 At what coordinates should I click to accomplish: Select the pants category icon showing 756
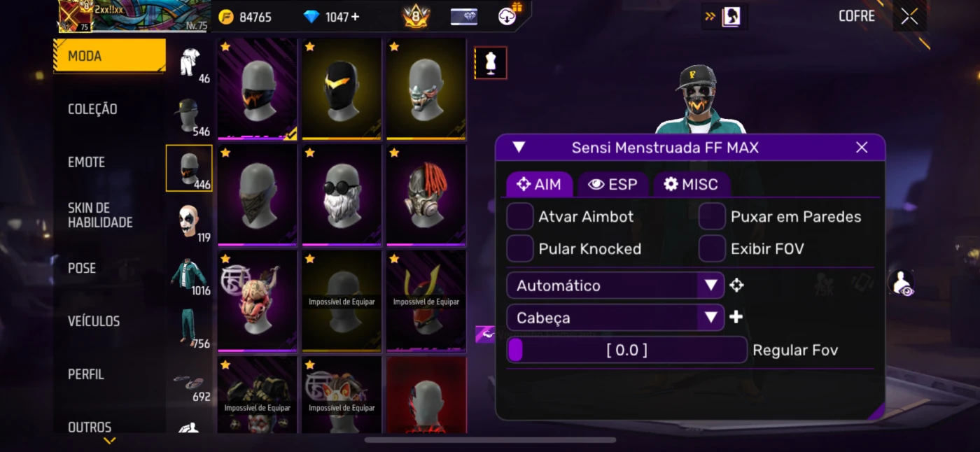click(189, 327)
